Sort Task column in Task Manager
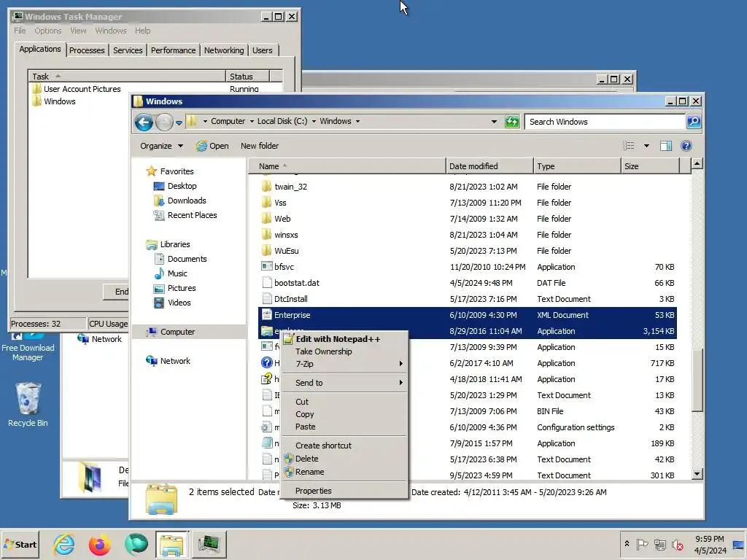Image resolution: width=747 pixels, height=560 pixels. tap(127, 76)
